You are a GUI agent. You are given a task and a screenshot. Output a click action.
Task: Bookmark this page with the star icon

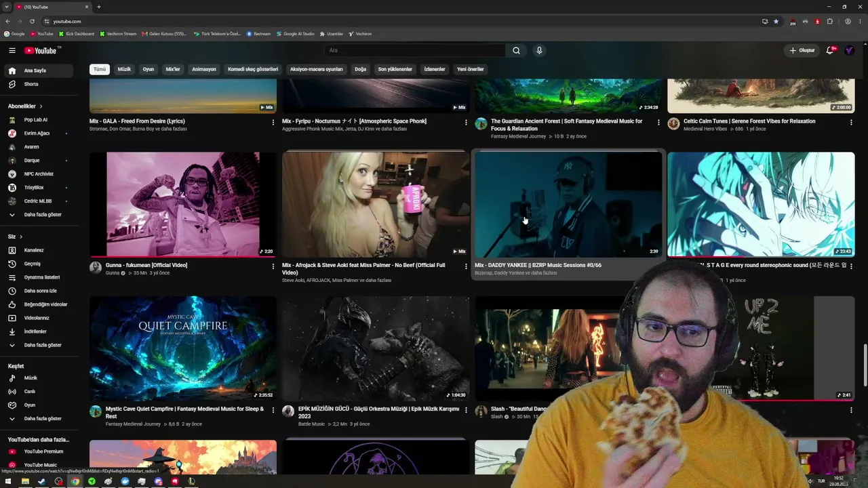pos(776,21)
